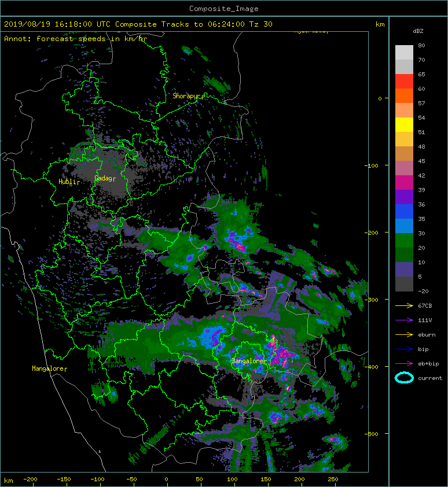Image resolution: width=448 pixels, height=487 pixels.
Task: Select the dark gray -20 to 5 dBZ swatch
Action: (404, 283)
